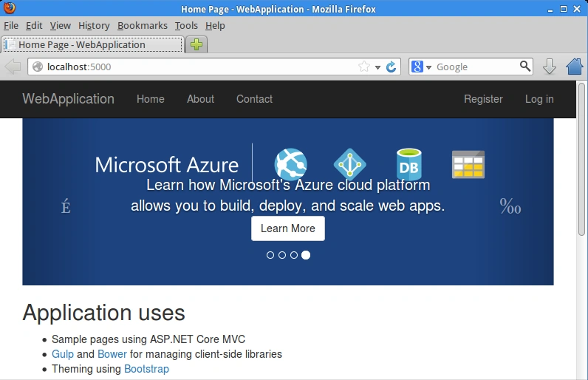Open the Bootstrap link
The height and width of the screenshot is (380, 588).
(146, 369)
